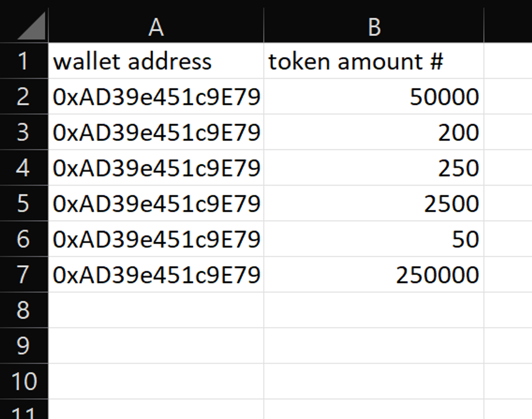Select column A header
This screenshot has width=532, height=419.
click(156, 27)
